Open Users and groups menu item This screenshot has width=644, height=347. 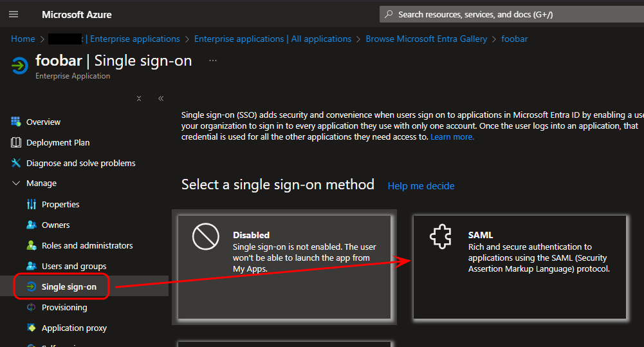(74, 266)
